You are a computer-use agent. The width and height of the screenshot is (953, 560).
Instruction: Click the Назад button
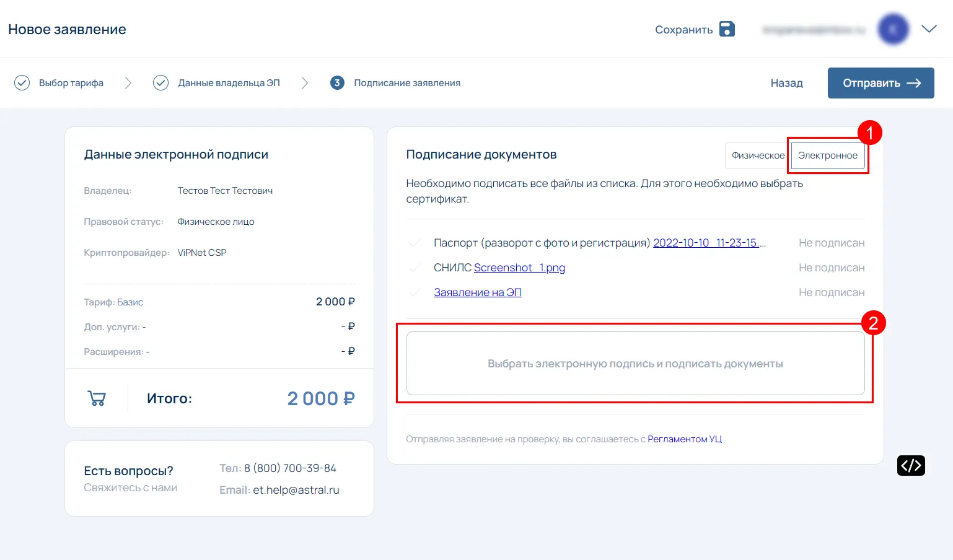(786, 83)
